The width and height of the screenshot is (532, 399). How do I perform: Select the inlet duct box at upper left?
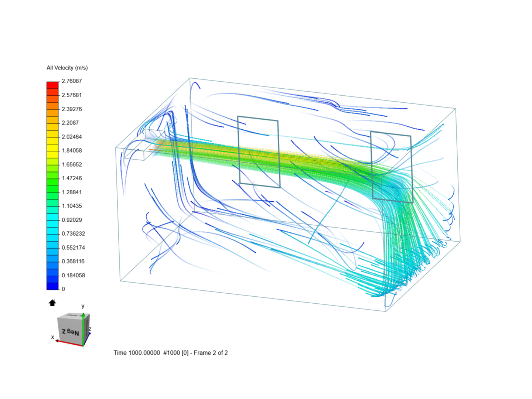click(x=144, y=145)
